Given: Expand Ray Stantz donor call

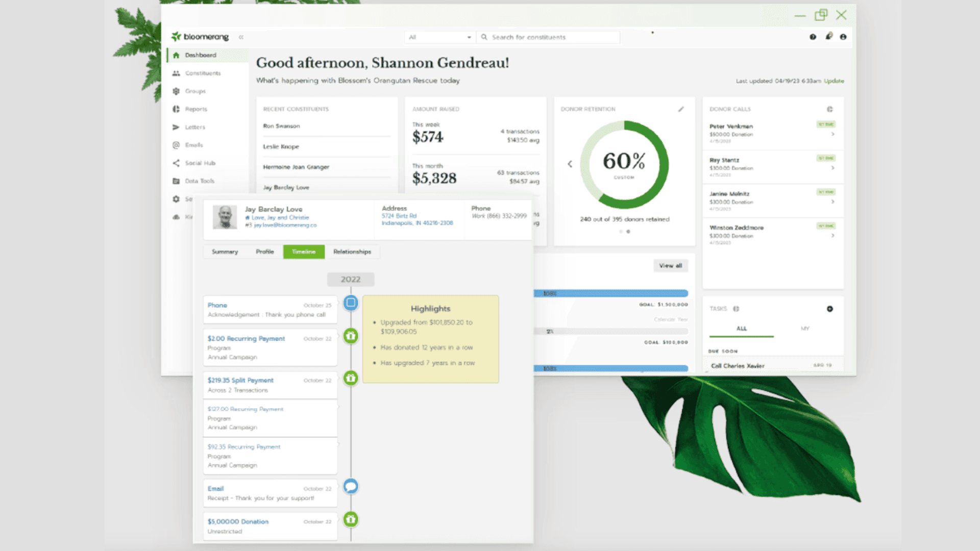Looking at the screenshot, I should (832, 168).
